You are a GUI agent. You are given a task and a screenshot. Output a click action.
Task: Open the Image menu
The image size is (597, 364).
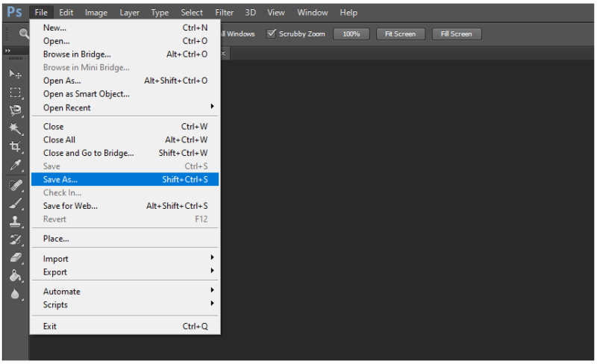pyautogui.click(x=96, y=13)
